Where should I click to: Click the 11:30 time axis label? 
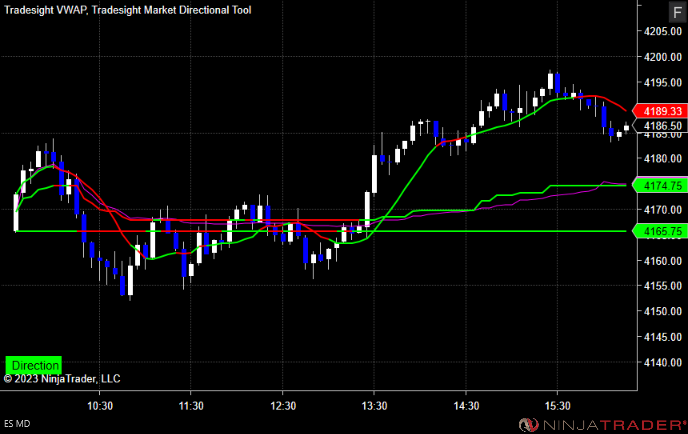pos(191,406)
